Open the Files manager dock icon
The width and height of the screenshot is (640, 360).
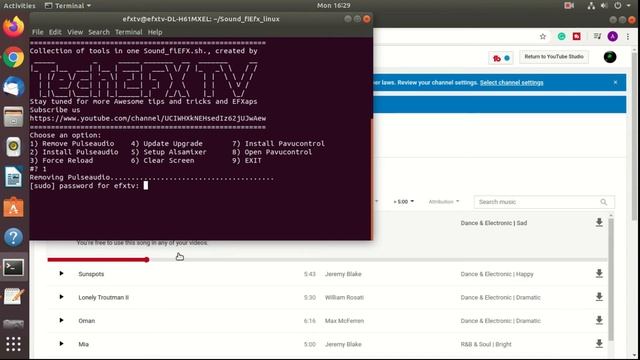13,117
